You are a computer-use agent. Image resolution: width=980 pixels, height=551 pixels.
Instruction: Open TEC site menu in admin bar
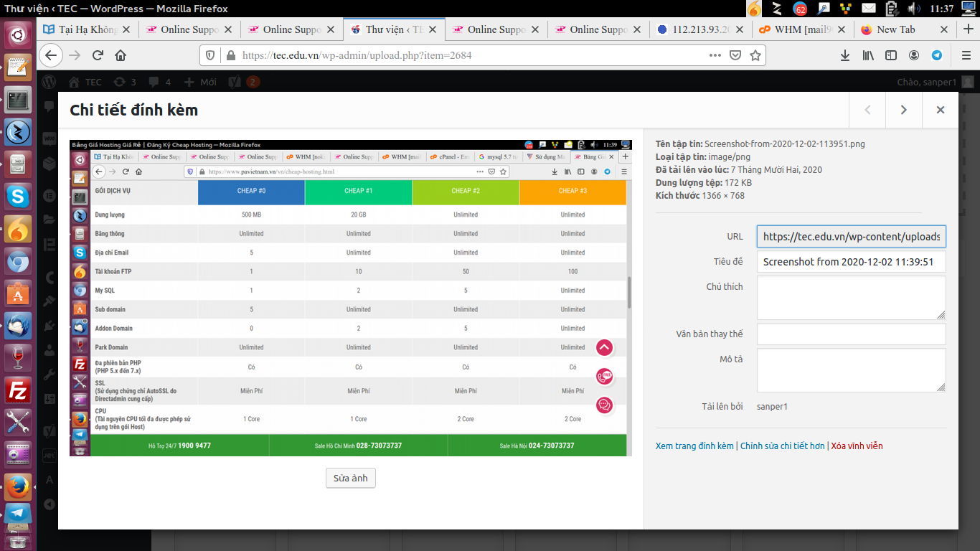85,82
